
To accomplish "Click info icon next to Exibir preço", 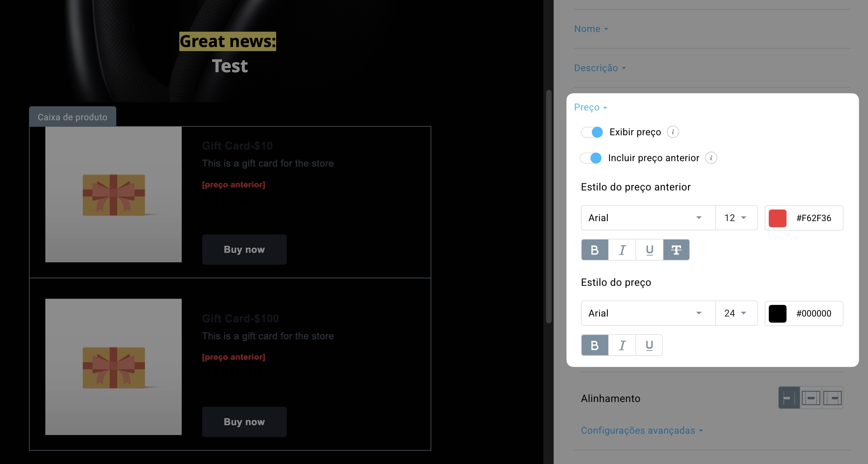I will 673,132.
